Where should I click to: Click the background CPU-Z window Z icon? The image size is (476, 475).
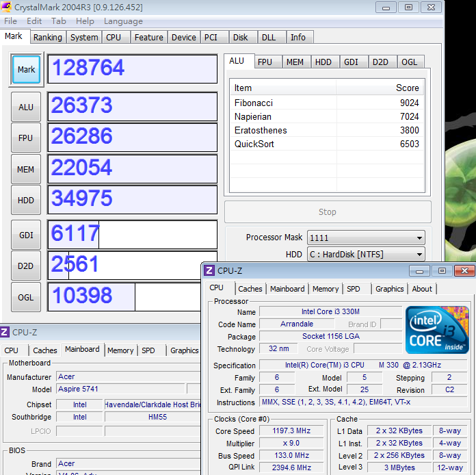coord(4,332)
